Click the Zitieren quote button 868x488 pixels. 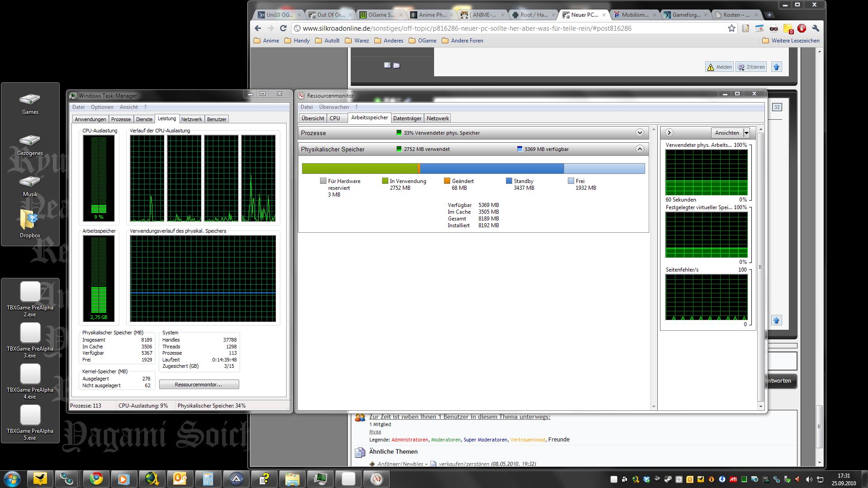(x=751, y=67)
